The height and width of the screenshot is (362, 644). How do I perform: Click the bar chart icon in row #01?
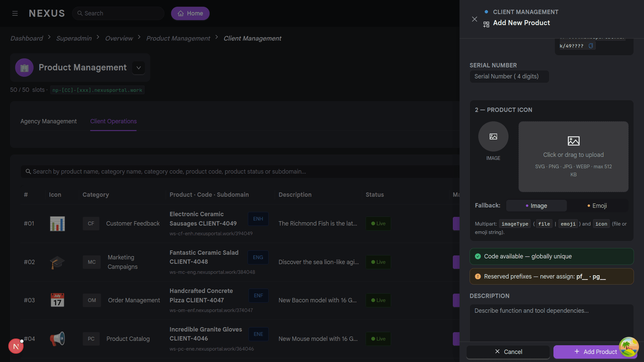click(57, 224)
